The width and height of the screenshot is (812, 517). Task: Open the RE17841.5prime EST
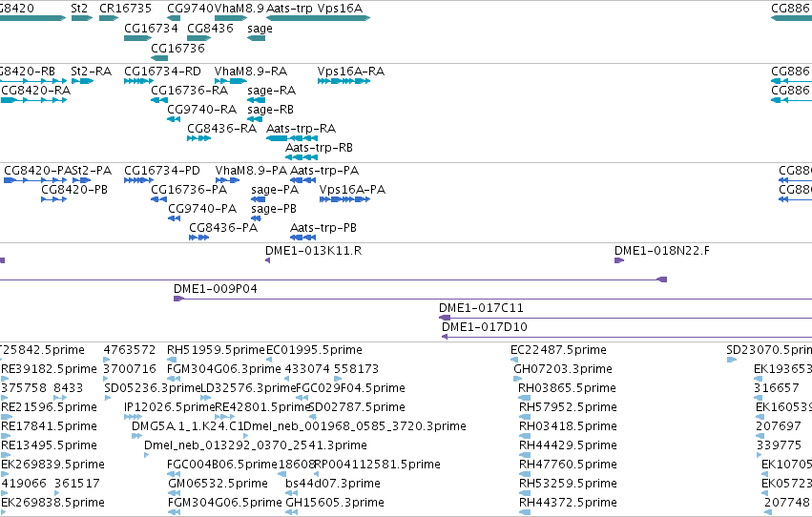tap(6, 436)
